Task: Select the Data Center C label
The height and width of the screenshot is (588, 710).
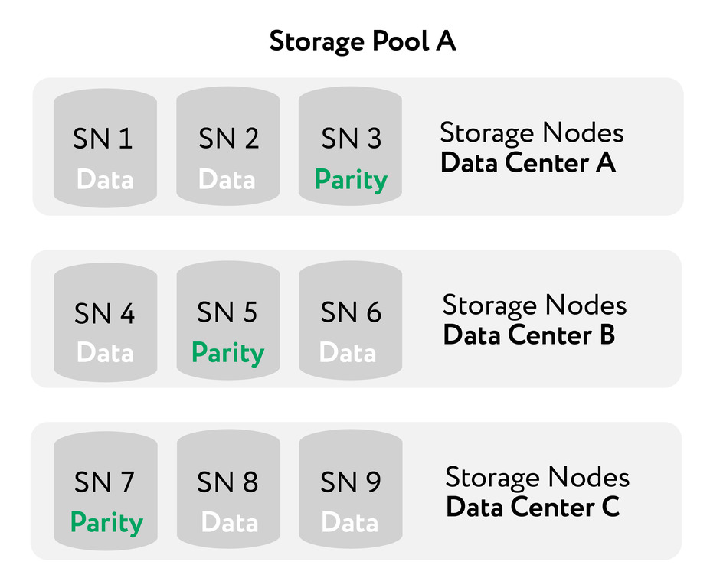Action: click(533, 507)
